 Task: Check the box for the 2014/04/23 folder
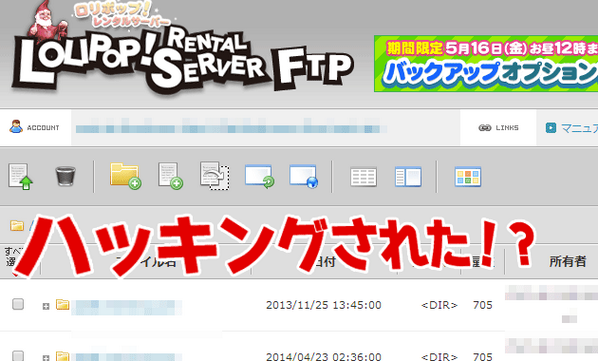(18, 356)
